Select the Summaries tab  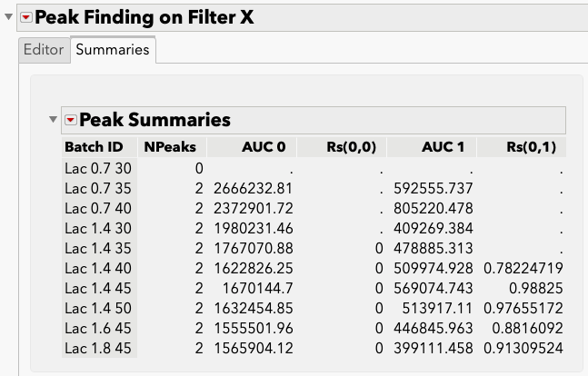[x=113, y=50]
